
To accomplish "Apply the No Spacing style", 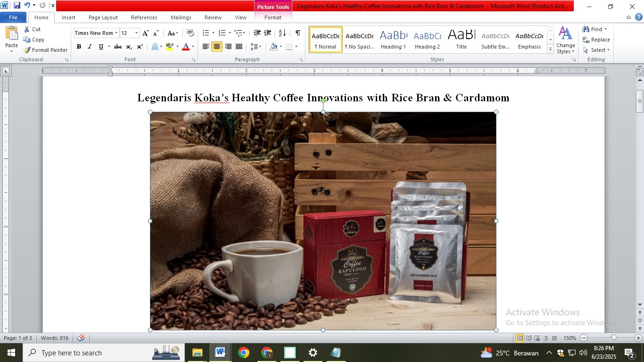I will click(x=359, y=40).
